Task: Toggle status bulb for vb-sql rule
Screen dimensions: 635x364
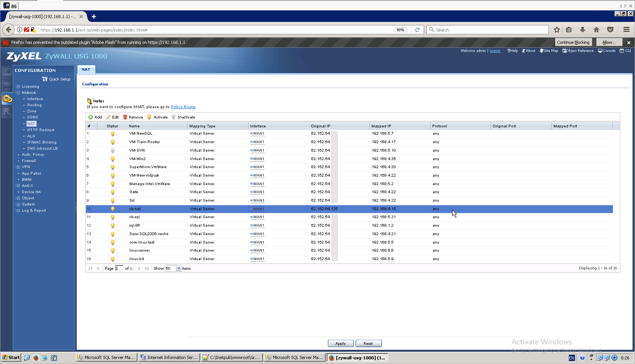Action: pos(113,217)
